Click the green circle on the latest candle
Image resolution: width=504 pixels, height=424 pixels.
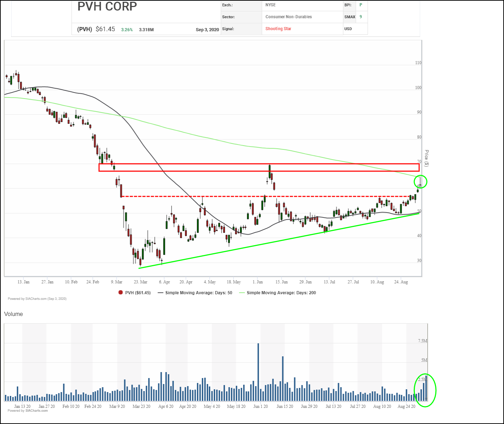pyautogui.click(x=420, y=182)
